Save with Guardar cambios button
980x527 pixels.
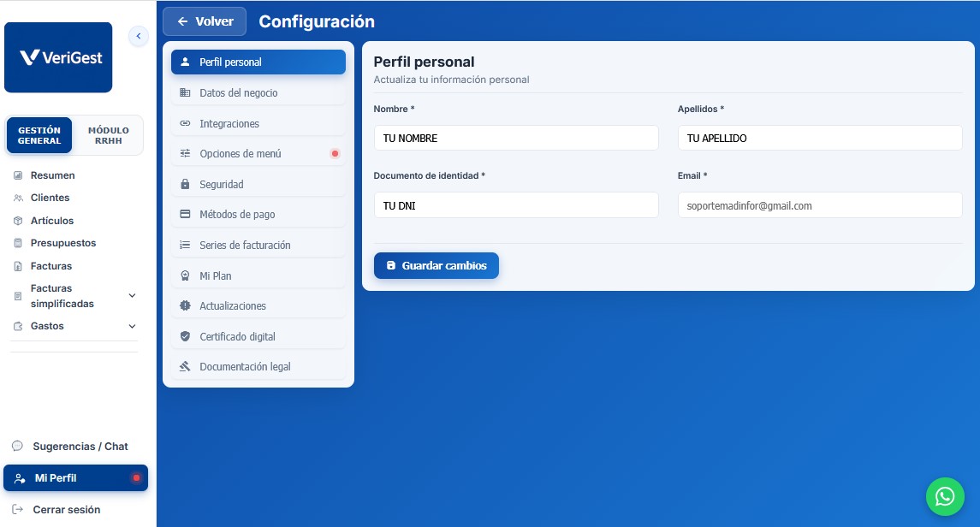point(437,265)
